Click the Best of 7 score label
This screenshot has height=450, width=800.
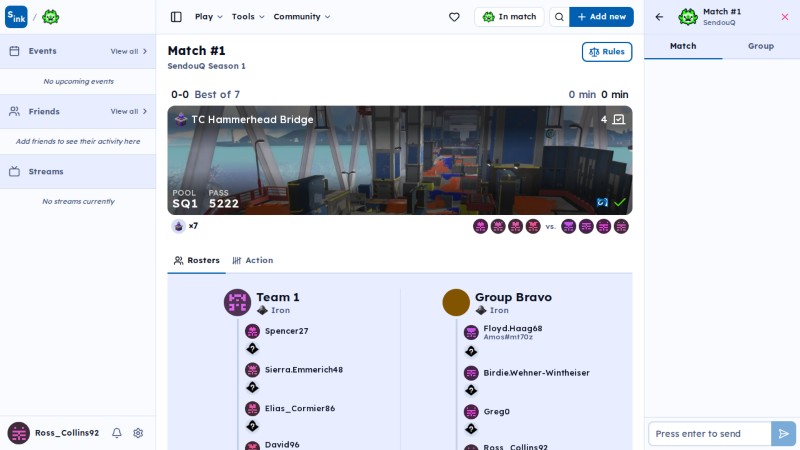coord(217,95)
